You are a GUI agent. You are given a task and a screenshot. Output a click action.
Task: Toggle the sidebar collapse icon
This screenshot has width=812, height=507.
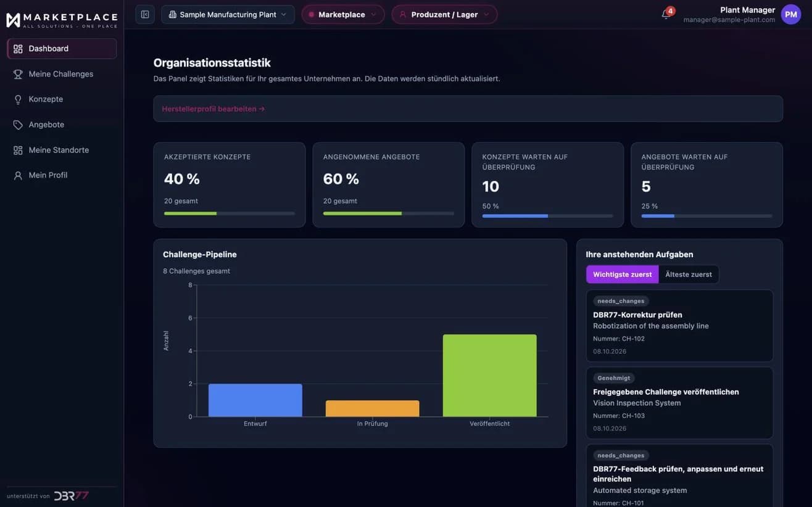click(x=145, y=14)
